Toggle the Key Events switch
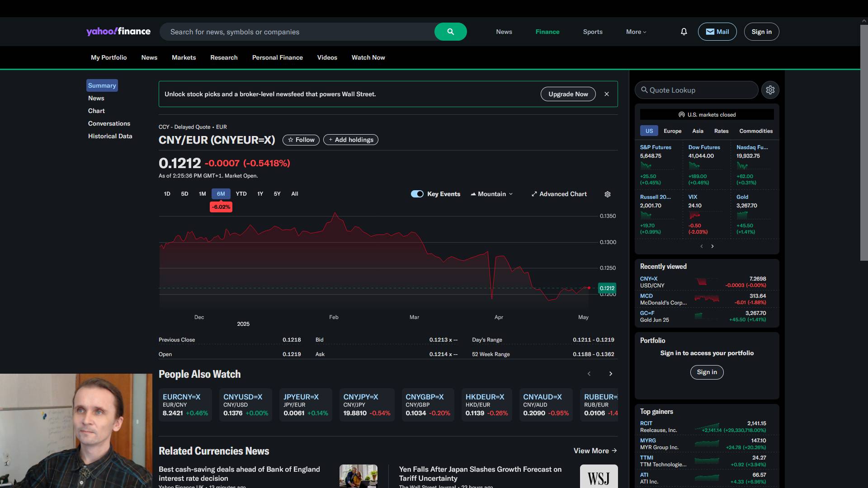 pos(417,194)
